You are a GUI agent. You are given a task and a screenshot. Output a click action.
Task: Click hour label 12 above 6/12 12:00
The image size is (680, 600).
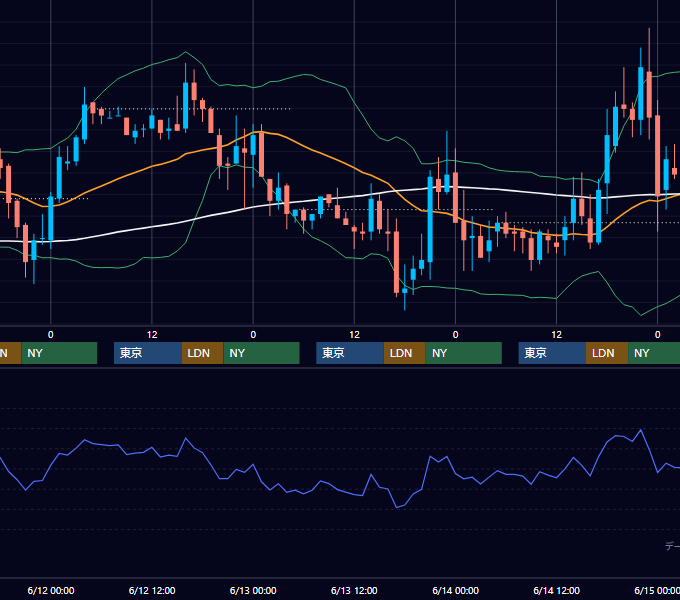click(x=152, y=335)
